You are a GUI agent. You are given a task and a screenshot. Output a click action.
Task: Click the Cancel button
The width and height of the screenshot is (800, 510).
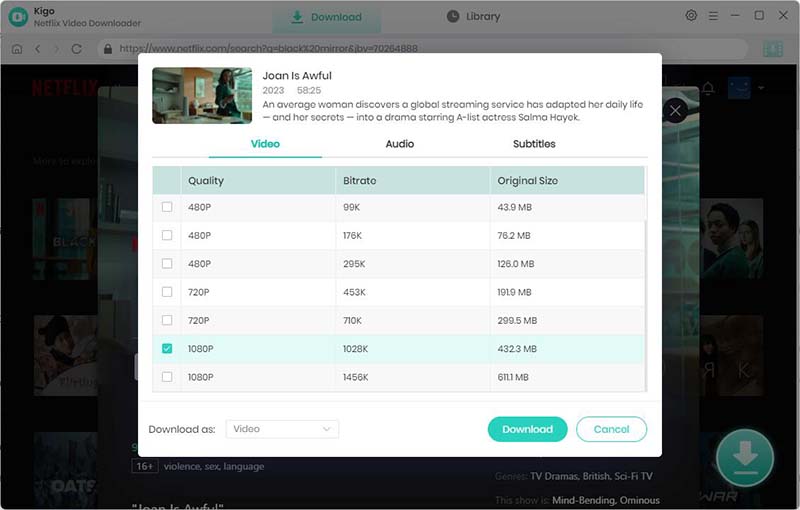[611, 429]
